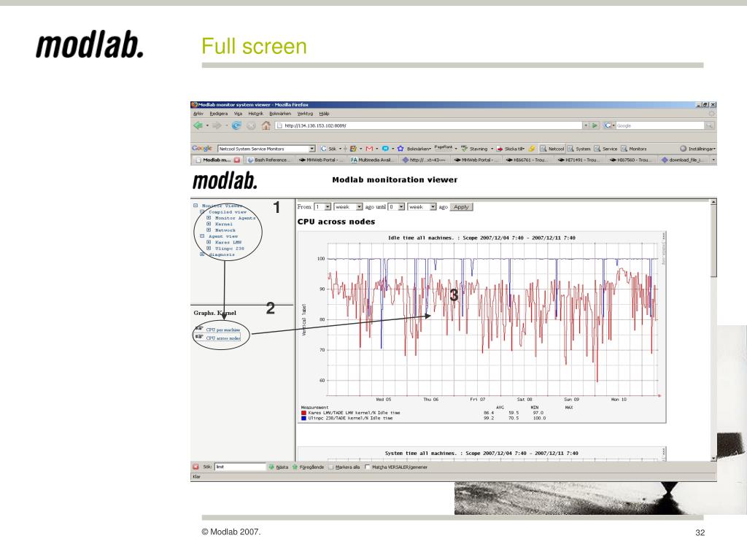Expand the Kernel tree node
The image size is (747, 560).
point(209,224)
